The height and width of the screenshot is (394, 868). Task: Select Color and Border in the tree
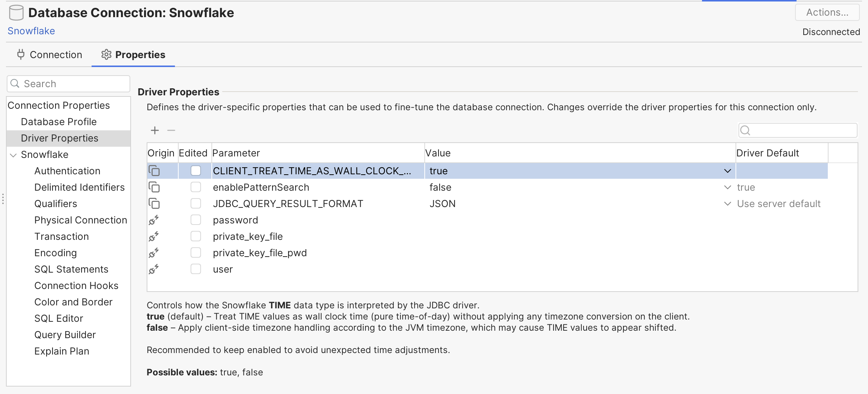click(x=74, y=302)
